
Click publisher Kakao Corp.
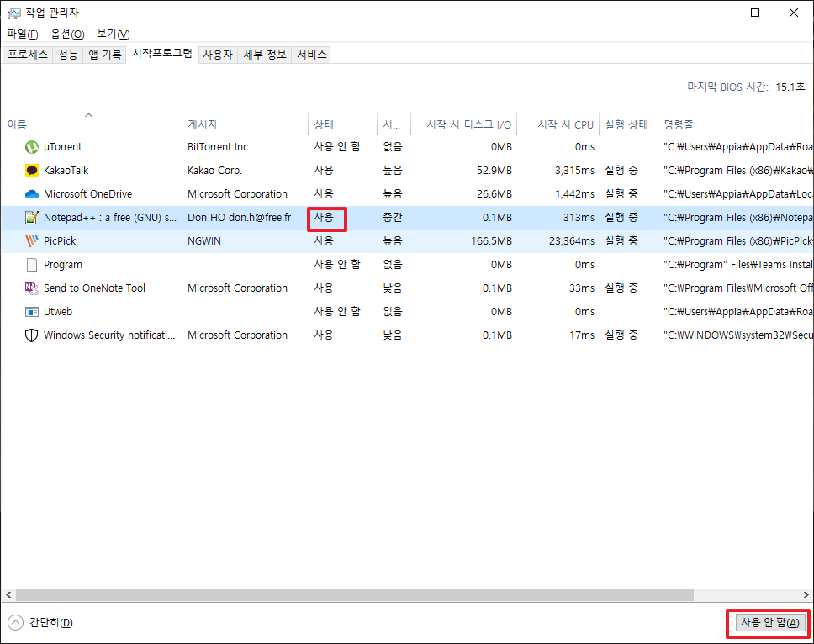[214, 170]
